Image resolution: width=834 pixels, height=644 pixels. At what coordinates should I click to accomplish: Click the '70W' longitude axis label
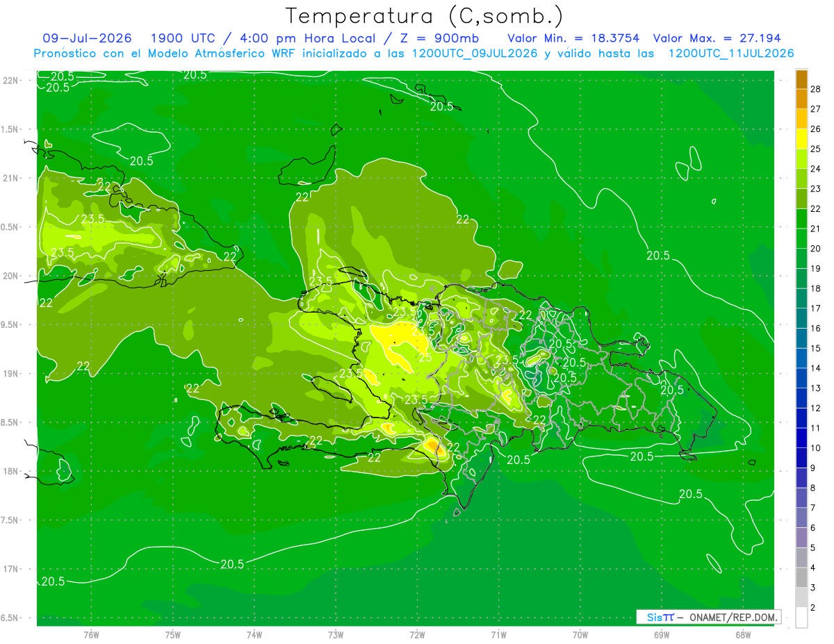pos(580,634)
